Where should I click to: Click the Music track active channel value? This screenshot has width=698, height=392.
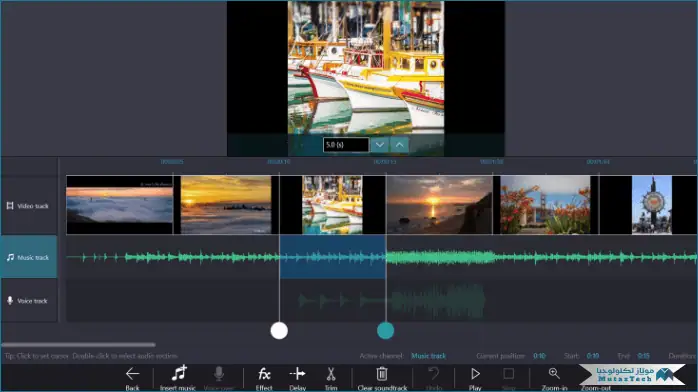point(428,356)
